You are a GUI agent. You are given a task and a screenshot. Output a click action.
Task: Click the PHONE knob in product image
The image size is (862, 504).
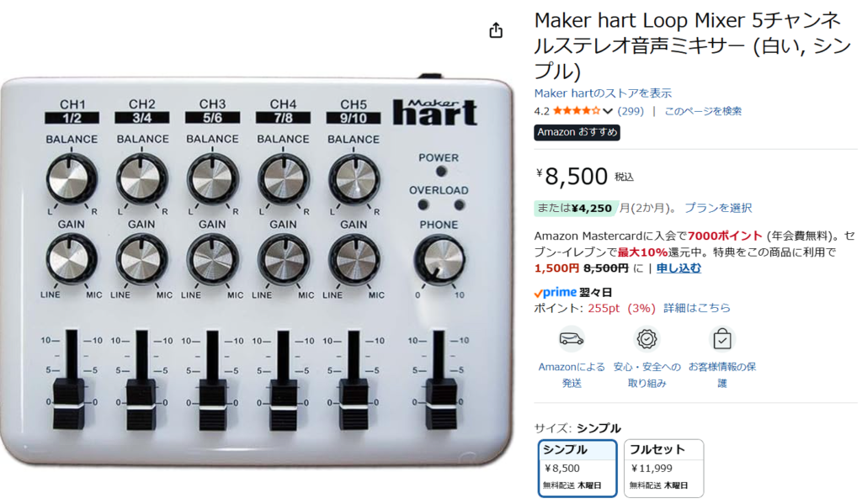pyautogui.click(x=439, y=258)
